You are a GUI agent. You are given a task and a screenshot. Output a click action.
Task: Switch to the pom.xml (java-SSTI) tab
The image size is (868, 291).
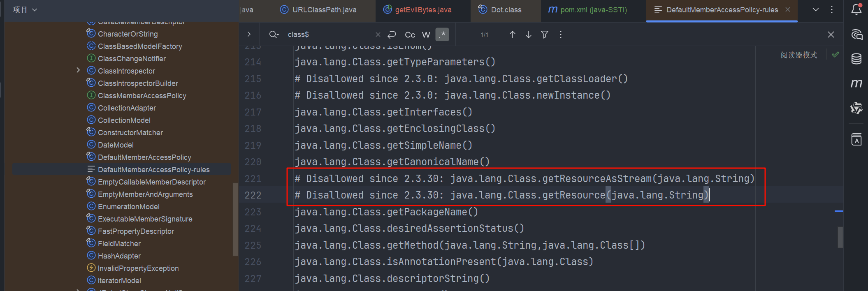pos(587,9)
